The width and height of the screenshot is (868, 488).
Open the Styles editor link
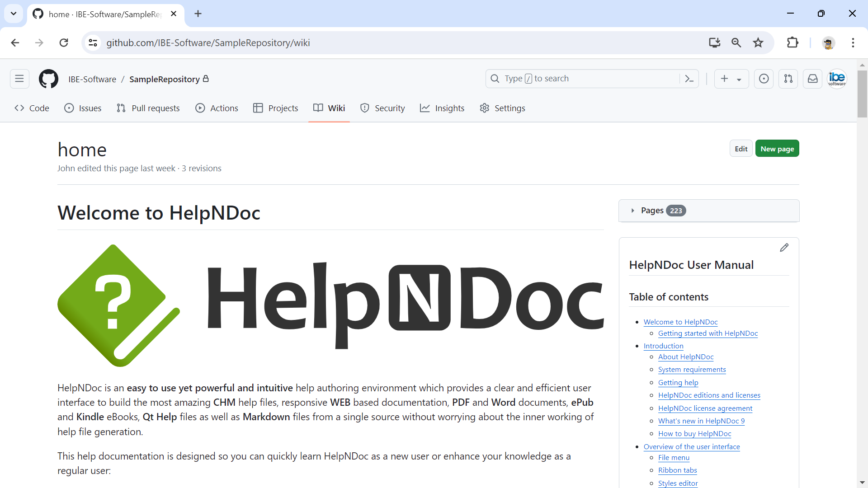coord(678,483)
